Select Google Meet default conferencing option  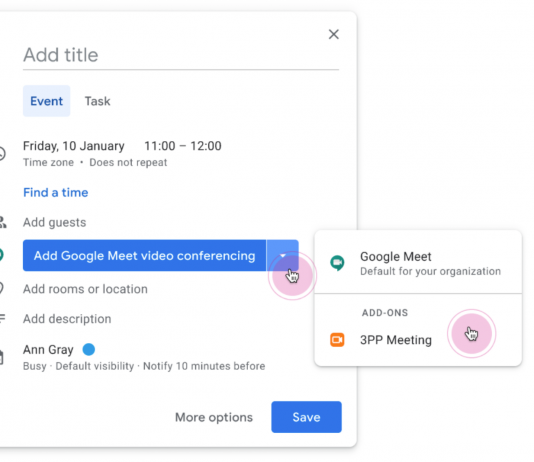(x=418, y=263)
